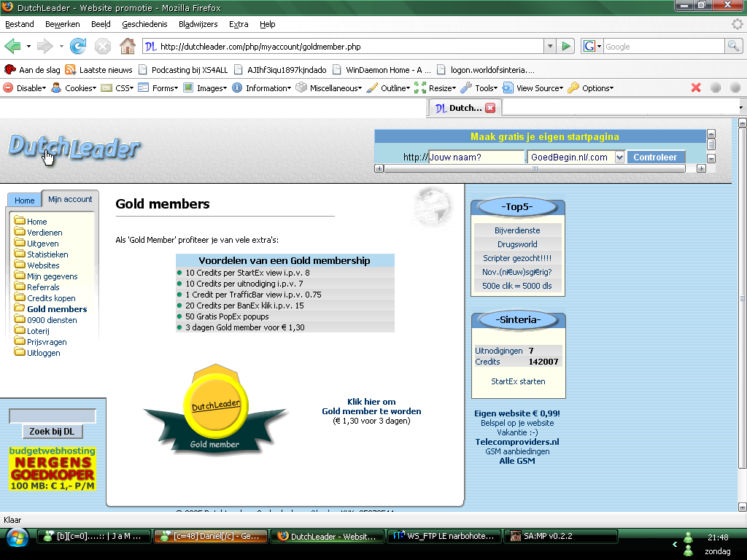
Task: Open the Loterij sidebar link
Action: tap(38, 331)
